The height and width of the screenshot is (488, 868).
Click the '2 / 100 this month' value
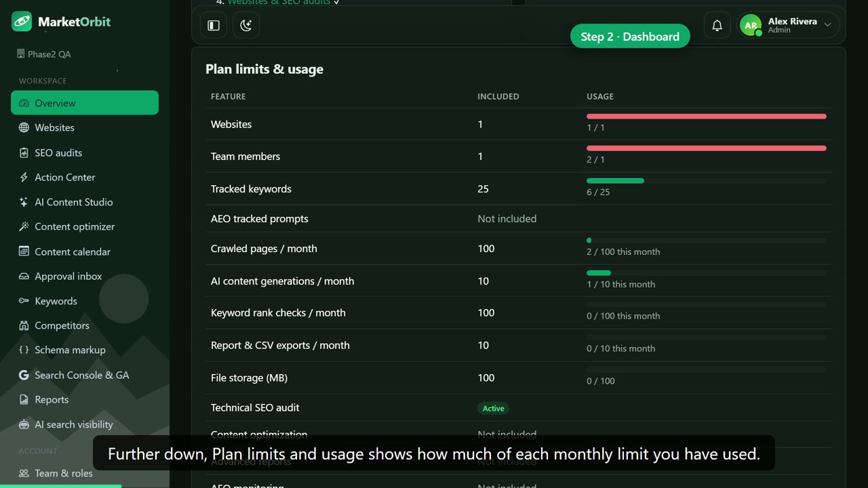(623, 251)
